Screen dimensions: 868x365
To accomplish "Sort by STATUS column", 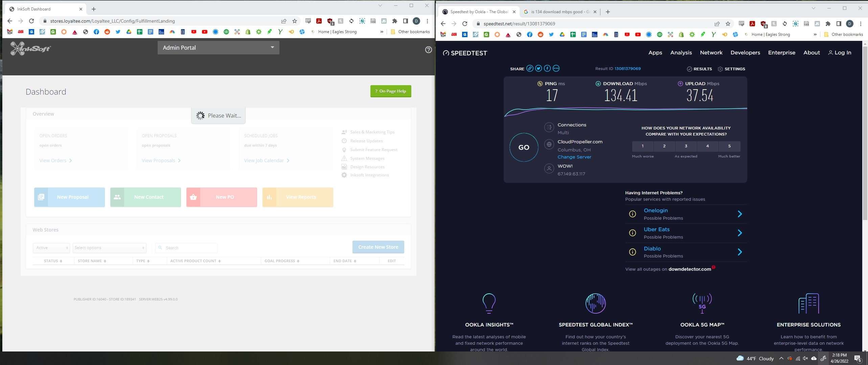I will click(53, 261).
